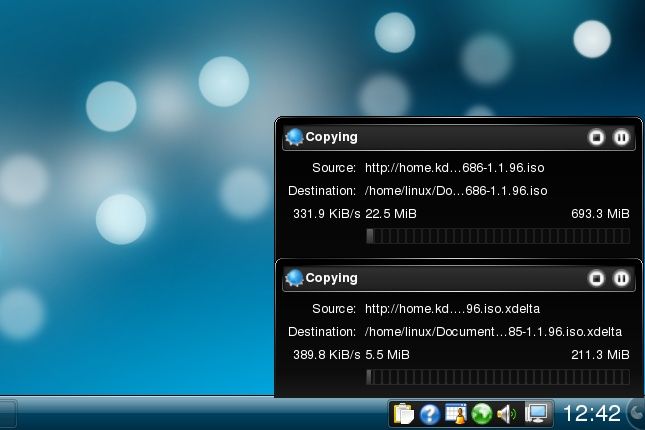This screenshot has width=645, height=430.
Task: Open the calendar organizer tray icon
Action: [x=456, y=414]
